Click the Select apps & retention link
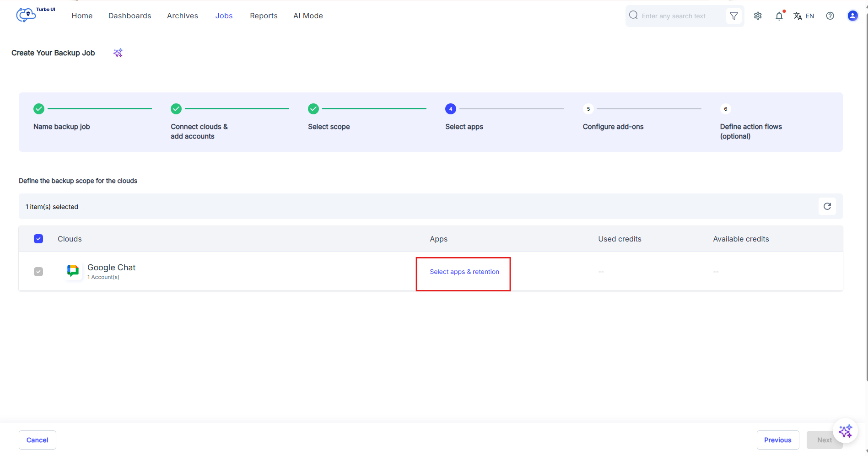Screen dimensions: 868x456 464,272
